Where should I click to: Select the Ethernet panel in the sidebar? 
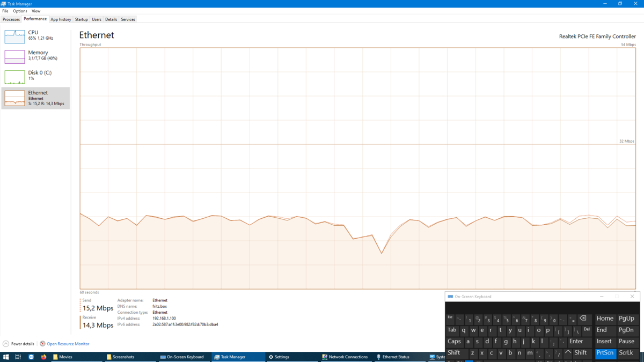pos(32,97)
